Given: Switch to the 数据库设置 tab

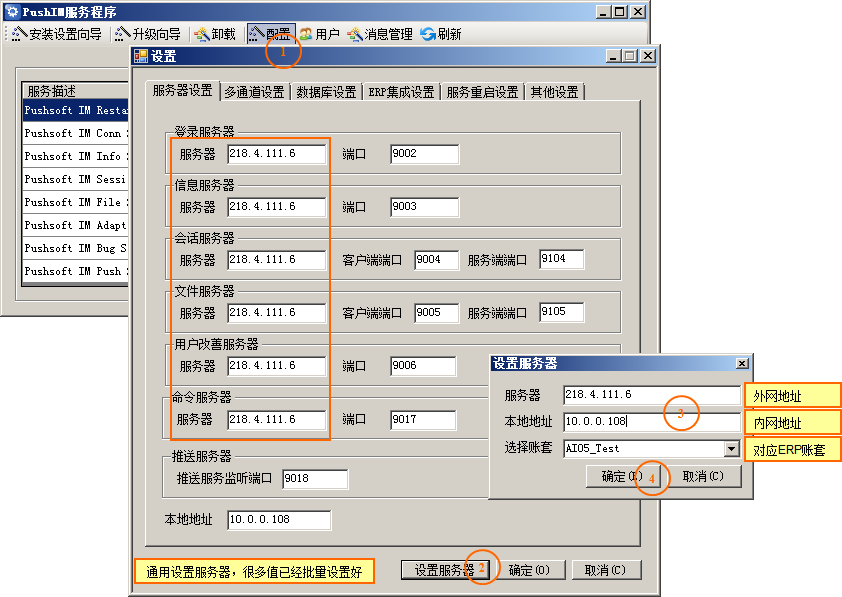Looking at the screenshot, I should click(326, 92).
